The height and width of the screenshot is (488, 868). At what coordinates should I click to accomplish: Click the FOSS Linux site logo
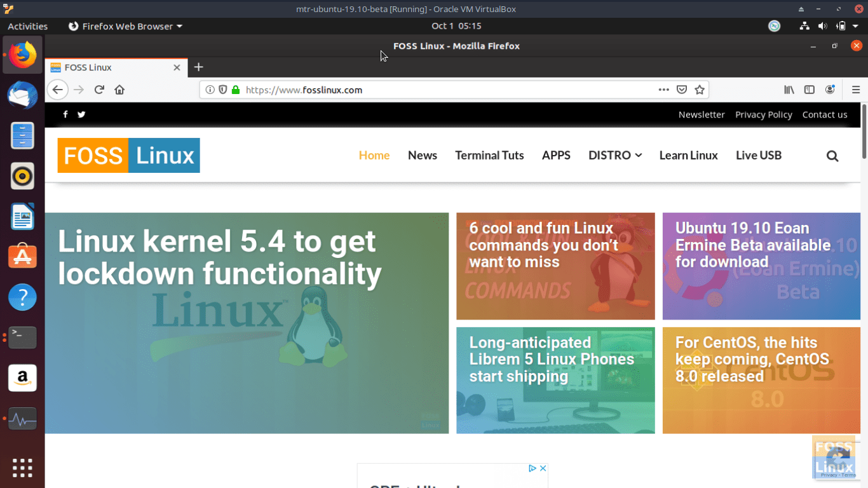pyautogui.click(x=129, y=155)
